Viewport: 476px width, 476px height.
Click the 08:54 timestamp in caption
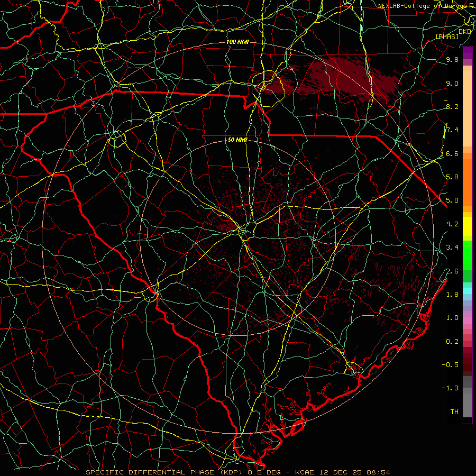(x=378, y=472)
